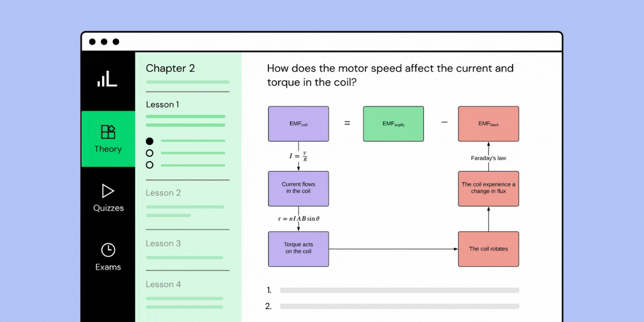Click the Lesson 1 progress bar
Viewport: 644px width, 322px height.
coord(185,117)
